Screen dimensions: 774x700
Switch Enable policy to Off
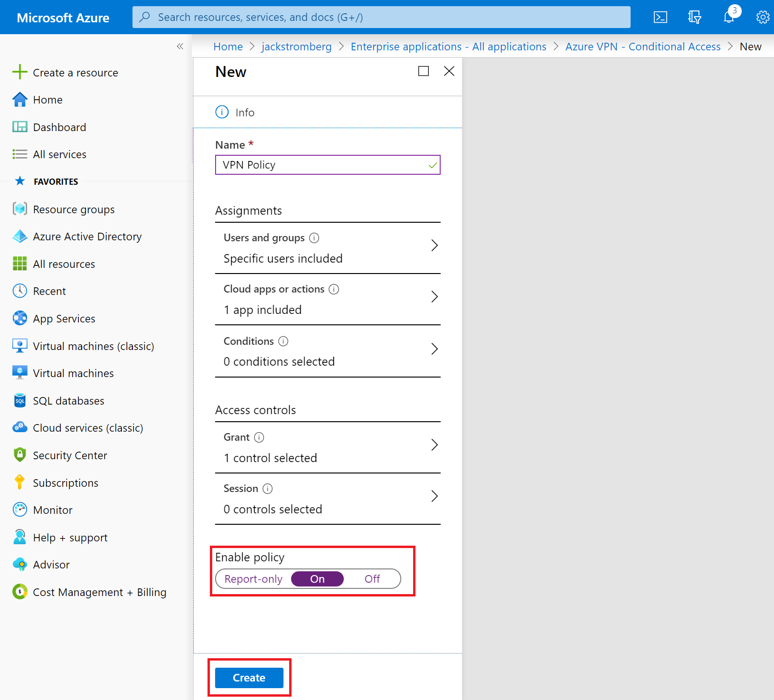(372, 579)
